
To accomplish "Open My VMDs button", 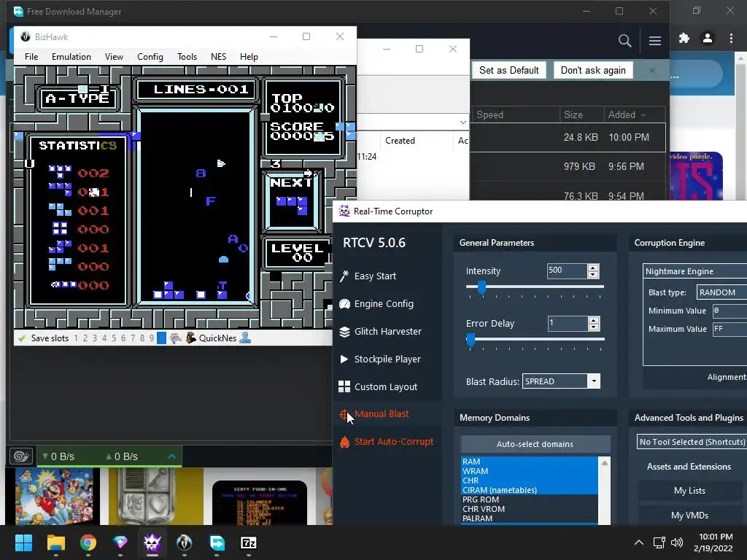I will tap(689, 516).
